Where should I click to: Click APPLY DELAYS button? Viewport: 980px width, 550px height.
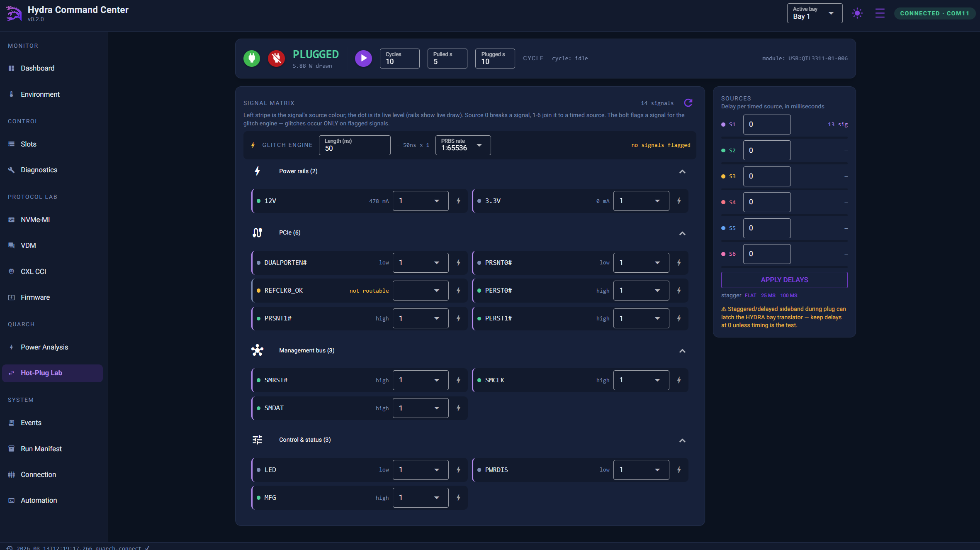point(784,280)
